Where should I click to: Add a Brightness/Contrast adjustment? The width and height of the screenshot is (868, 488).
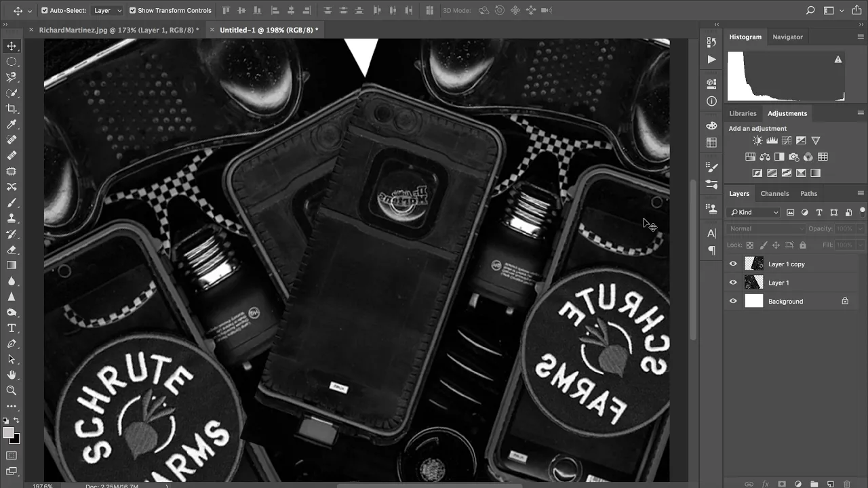(757, 140)
